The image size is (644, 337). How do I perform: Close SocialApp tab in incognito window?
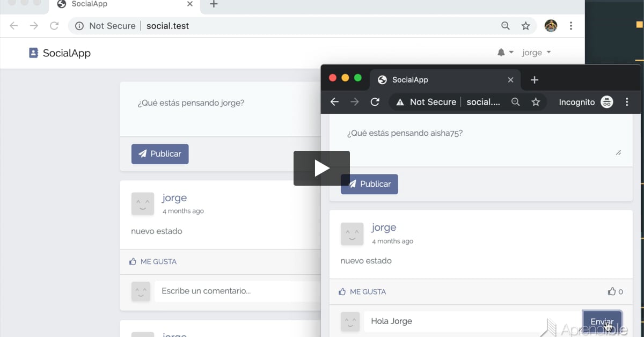coord(510,80)
